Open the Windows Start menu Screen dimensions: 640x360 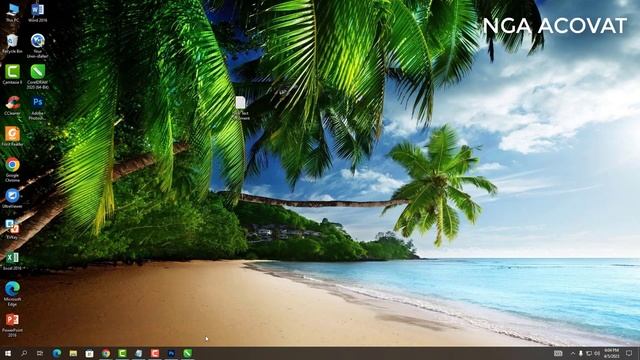point(7,353)
